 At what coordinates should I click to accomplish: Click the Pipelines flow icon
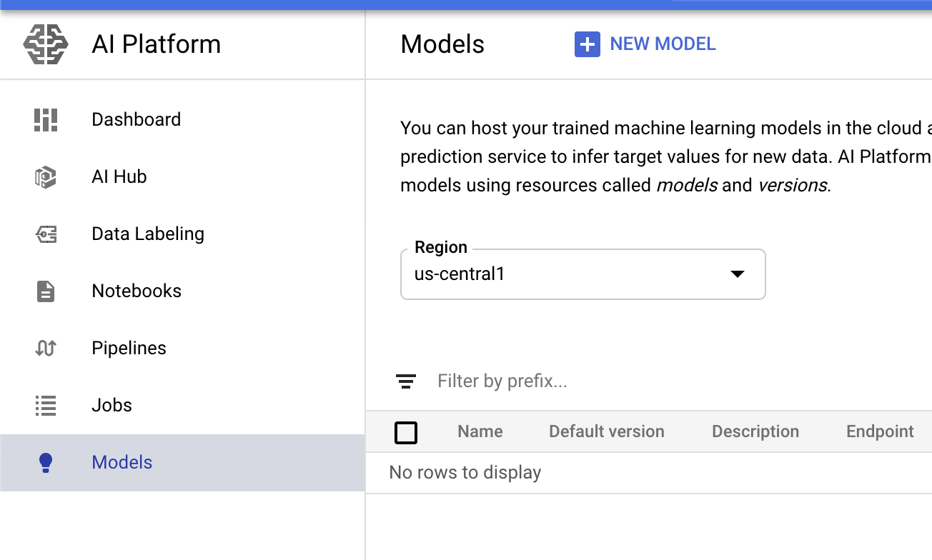tap(46, 348)
